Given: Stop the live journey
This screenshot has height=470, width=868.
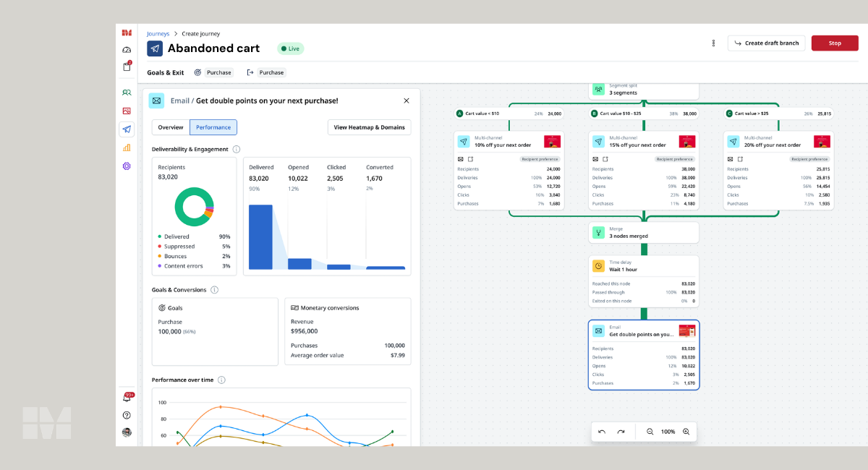Looking at the screenshot, I should click(835, 43).
